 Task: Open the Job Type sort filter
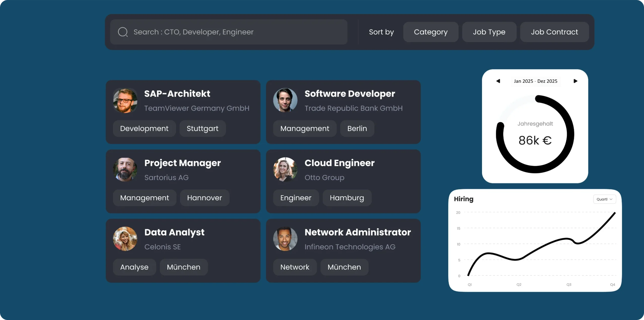pyautogui.click(x=489, y=32)
